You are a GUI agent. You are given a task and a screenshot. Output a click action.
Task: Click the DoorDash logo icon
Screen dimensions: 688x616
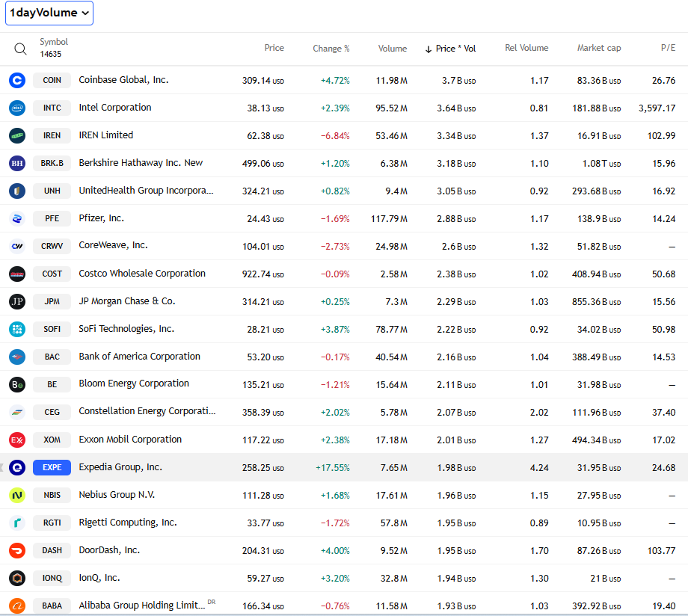(x=17, y=551)
